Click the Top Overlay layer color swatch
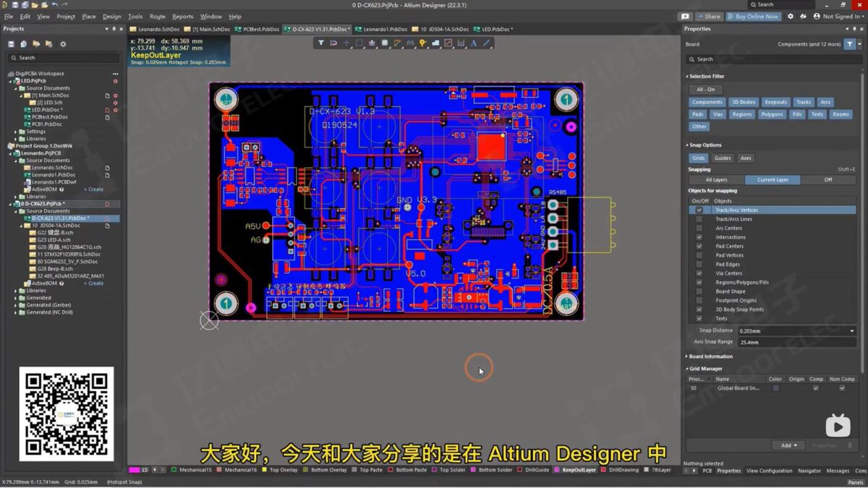This screenshot has width=868, height=488. pyautogui.click(x=265, y=470)
